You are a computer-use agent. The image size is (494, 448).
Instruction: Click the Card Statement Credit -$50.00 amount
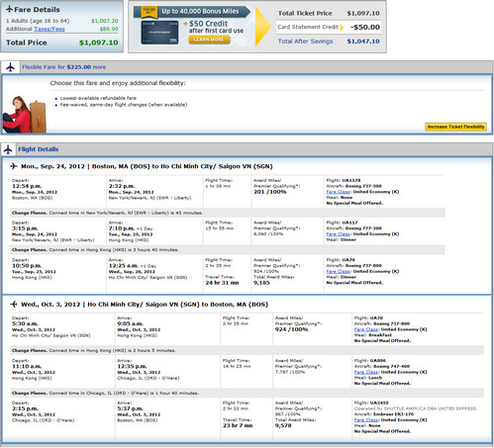point(365,27)
